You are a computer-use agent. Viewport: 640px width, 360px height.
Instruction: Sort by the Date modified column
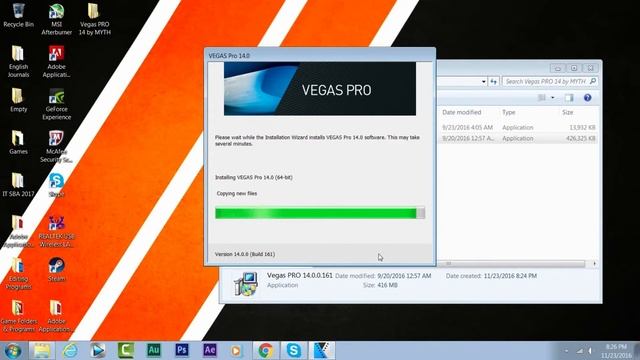462,112
